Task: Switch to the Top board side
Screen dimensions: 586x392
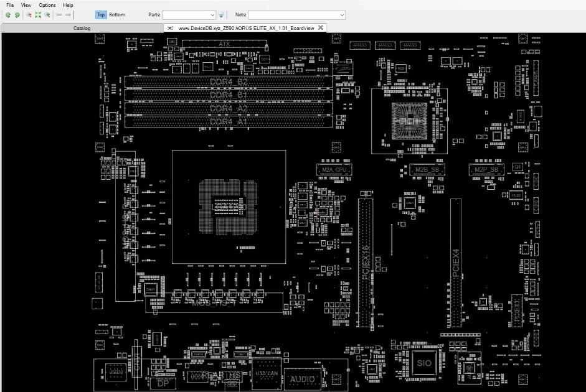Action: 101,15
